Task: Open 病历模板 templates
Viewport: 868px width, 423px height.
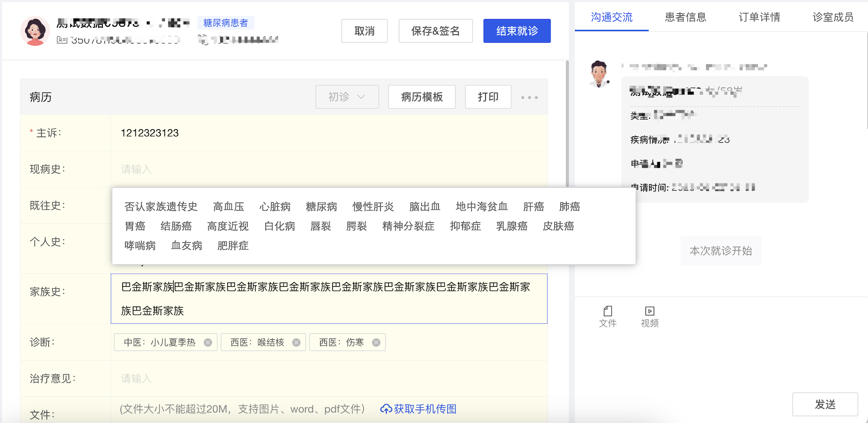Action: (422, 97)
